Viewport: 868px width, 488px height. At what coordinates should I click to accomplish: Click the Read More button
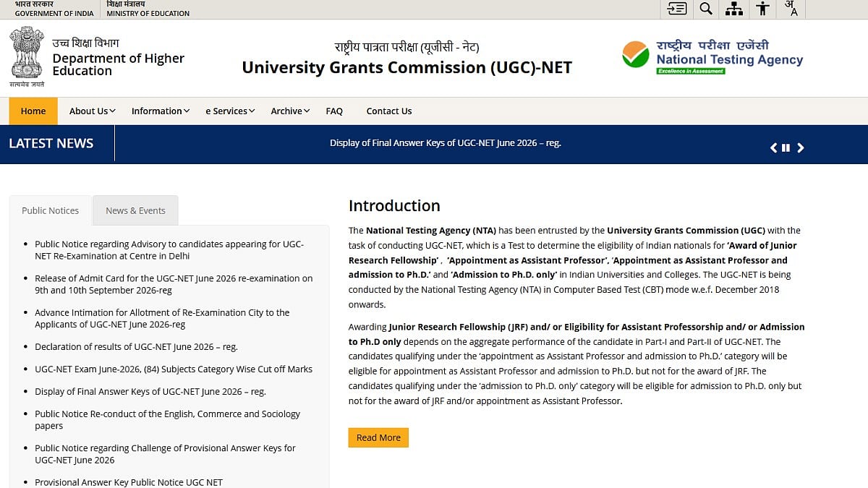378,437
